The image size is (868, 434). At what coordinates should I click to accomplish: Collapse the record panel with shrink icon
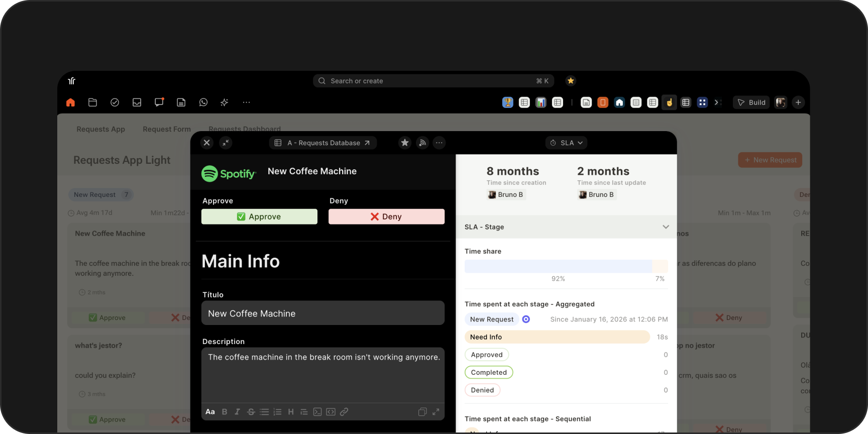[226, 143]
